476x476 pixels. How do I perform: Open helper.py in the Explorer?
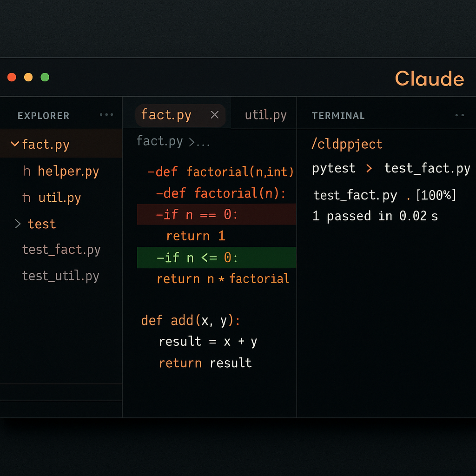[x=68, y=171]
